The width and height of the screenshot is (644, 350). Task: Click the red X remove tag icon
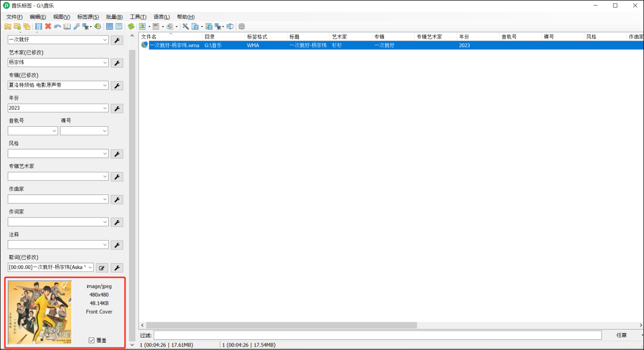pyautogui.click(x=48, y=26)
